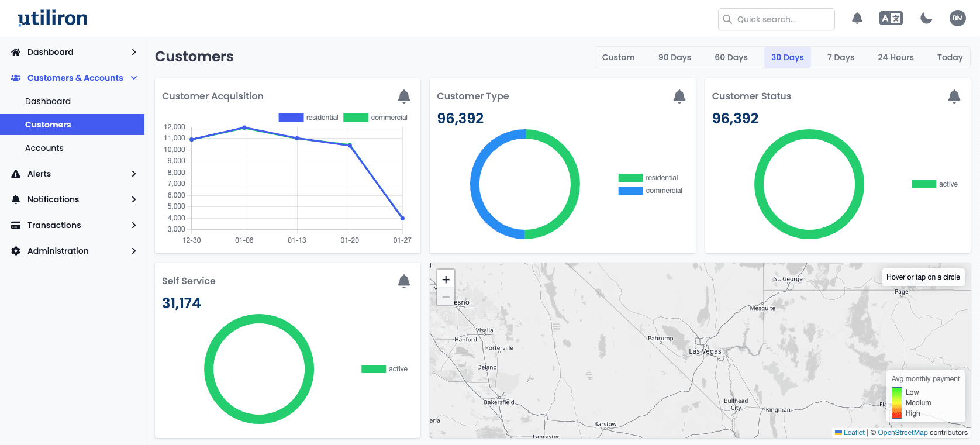This screenshot has width=980, height=445.
Task: Click the 01-06 peak data point
Action: [244, 127]
